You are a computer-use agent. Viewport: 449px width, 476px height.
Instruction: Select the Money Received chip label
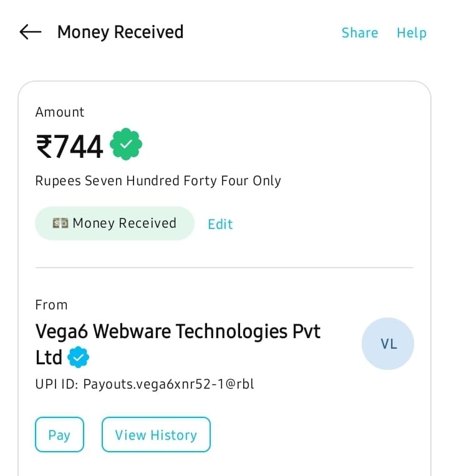click(124, 223)
